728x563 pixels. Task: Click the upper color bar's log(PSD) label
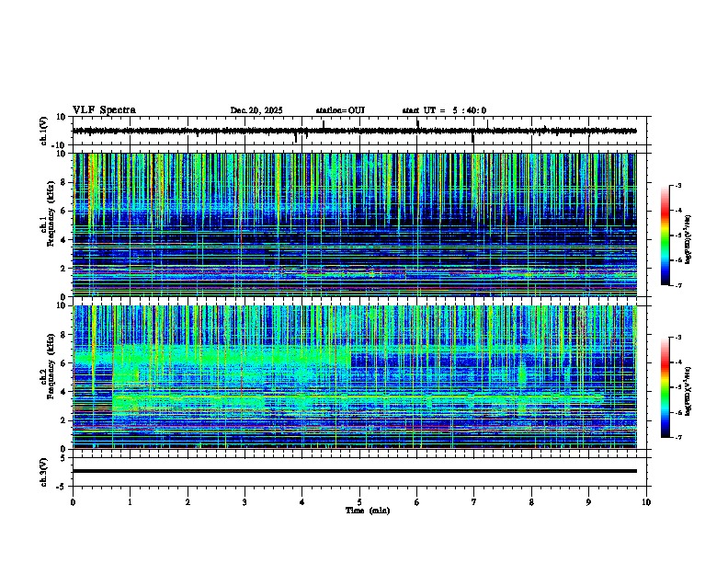pos(688,239)
